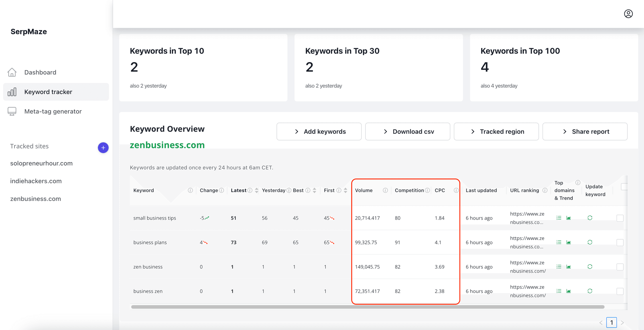Image resolution: width=644 pixels, height=330 pixels.
Task: Click info icon next to Best column
Action: click(x=307, y=190)
